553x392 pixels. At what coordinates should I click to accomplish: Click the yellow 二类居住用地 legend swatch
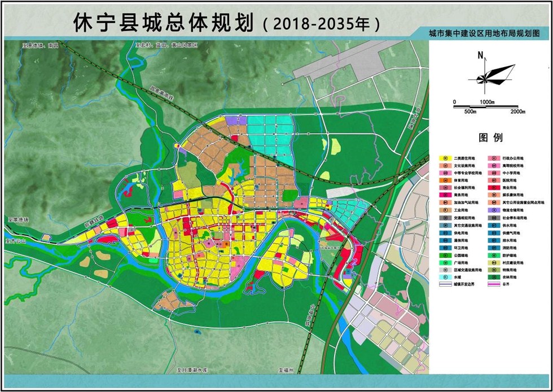tap(446, 158)
